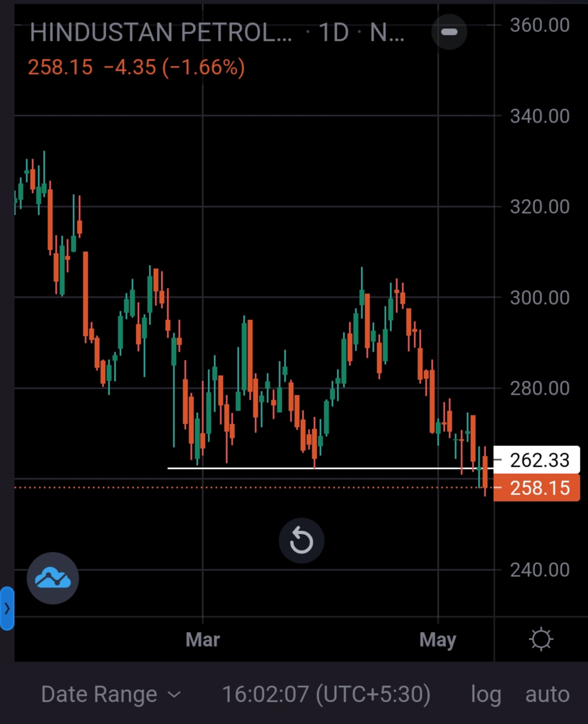Open timezone menu from the 16:02:07 clock
588x724 pixels.
(x=326, y=695)
